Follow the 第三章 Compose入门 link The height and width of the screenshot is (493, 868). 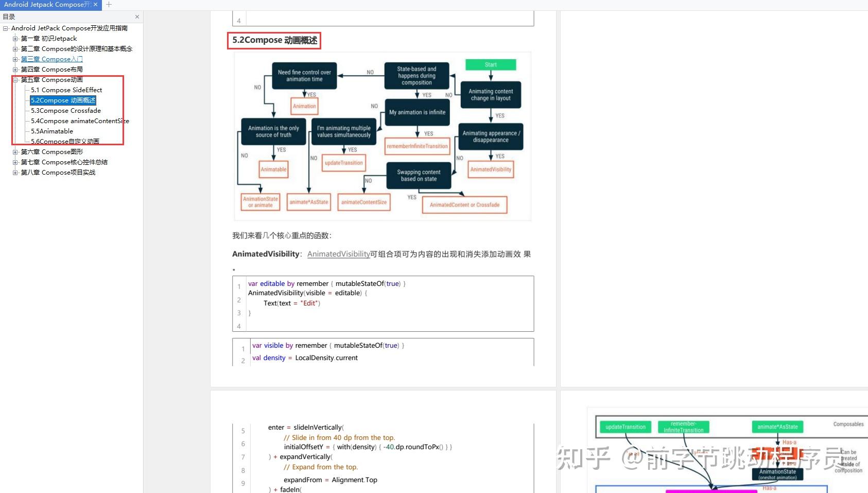point(52,59)
